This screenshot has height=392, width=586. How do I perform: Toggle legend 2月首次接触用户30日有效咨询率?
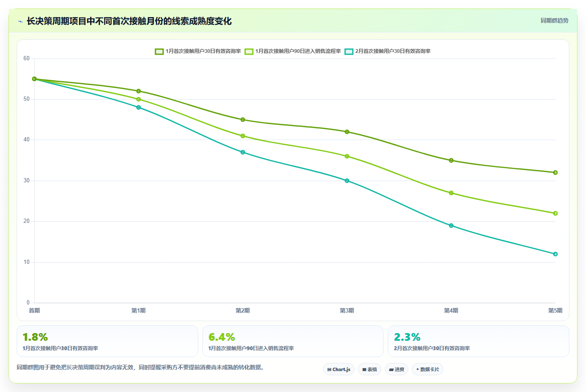(387, 51)
